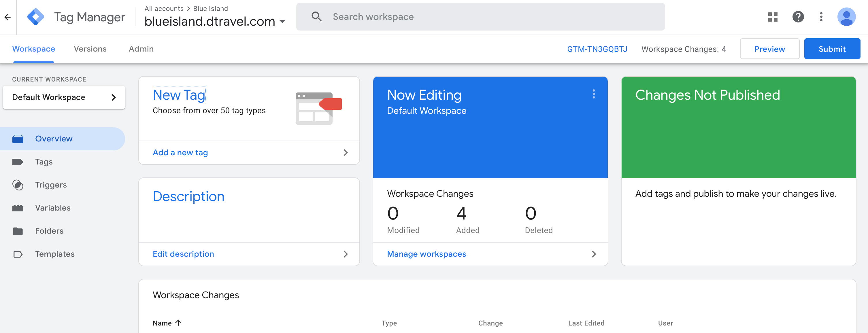
Task: Open Folders in the sidebar
Action: [62, 231]
